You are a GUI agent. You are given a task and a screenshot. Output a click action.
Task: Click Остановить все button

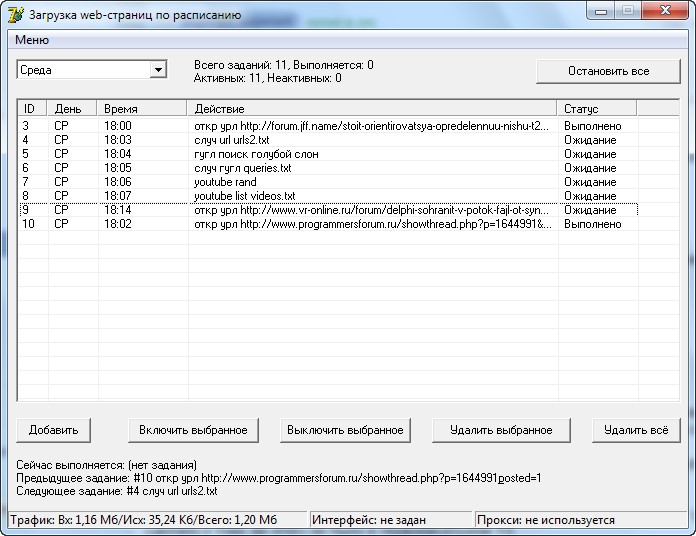pyautogui.click(x=608, y=71)
